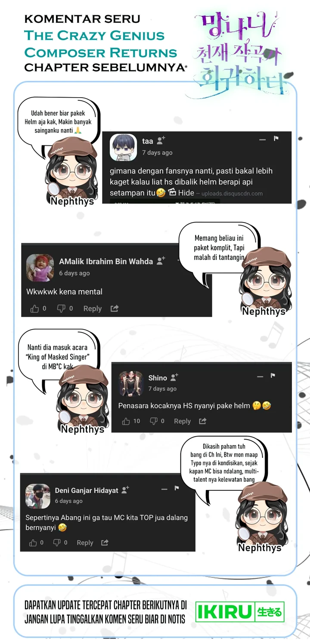Collapse taa's comment thread

[x=262, y=139]
